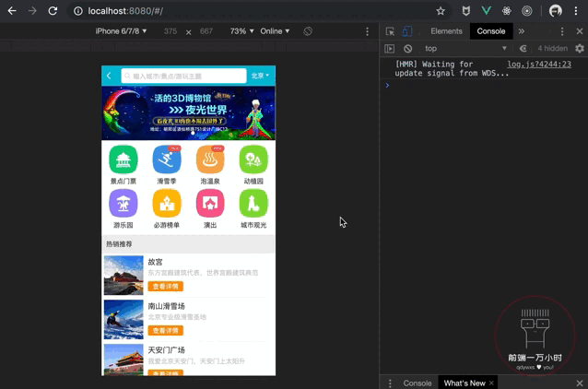The width and height of the screenshot is (588, 389).
Task: Show the console sidebar
Action: pyautogui.click(x=390, y=48)
